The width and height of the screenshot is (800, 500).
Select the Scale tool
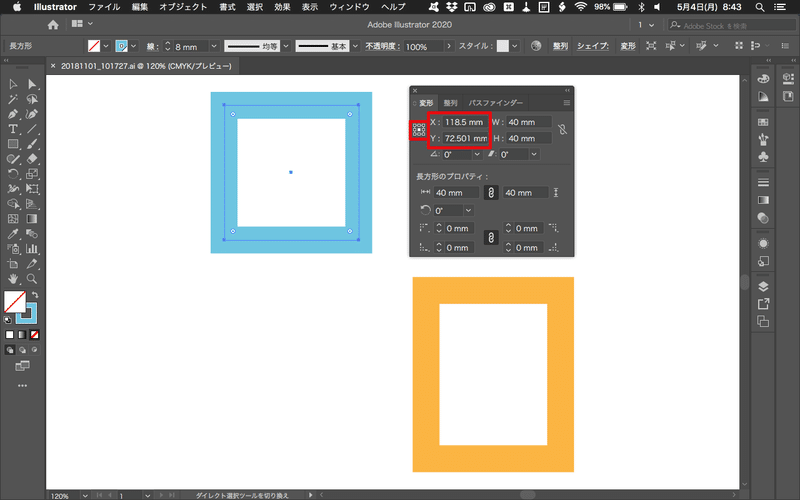[x=32, y=174]
